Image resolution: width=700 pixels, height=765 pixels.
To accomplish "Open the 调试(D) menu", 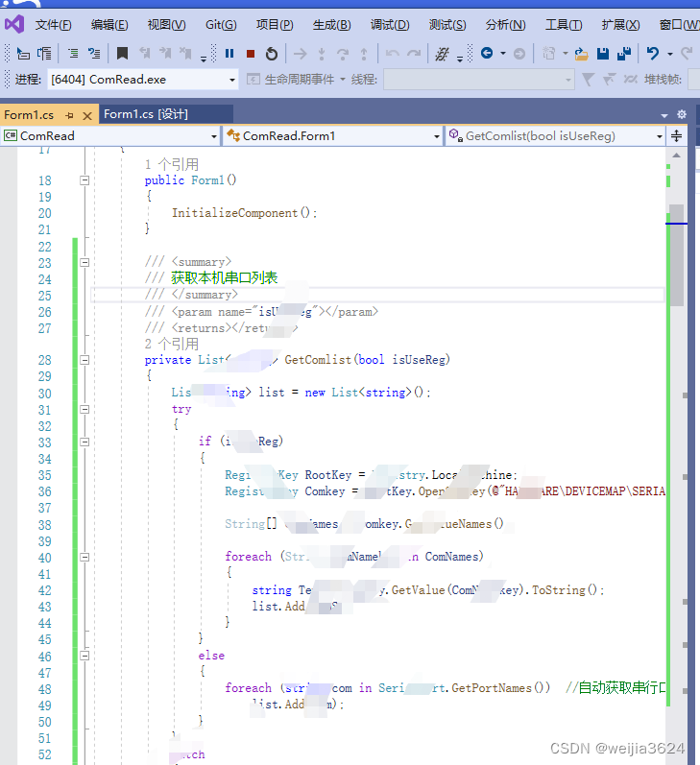I will [x=390, y=24].
